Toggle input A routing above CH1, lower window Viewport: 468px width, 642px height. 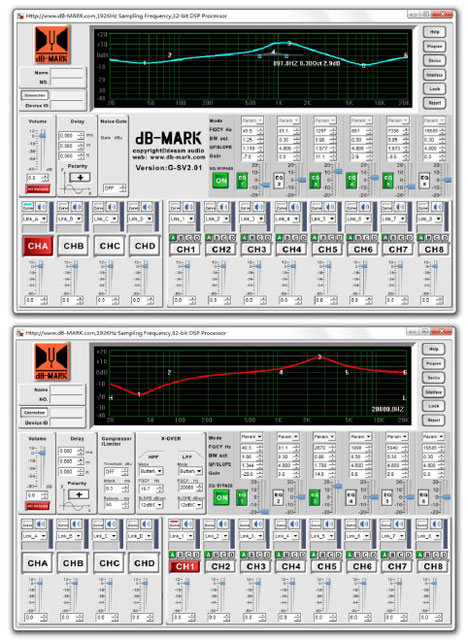[x=172, y=555]
